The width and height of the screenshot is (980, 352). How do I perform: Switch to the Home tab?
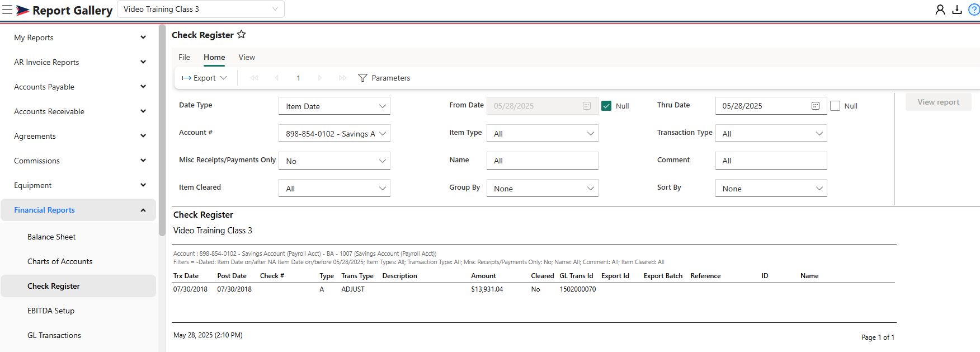click(214, 57)
